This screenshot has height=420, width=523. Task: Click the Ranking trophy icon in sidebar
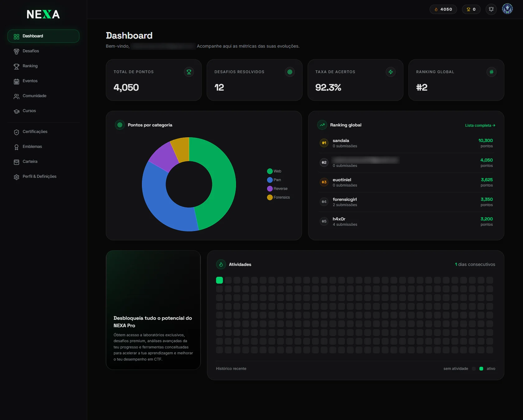[16, 67]
